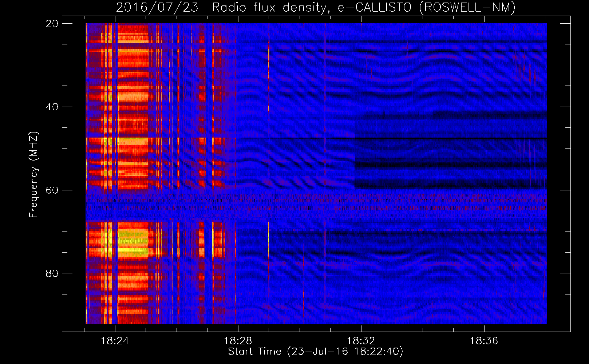The height and width of the screenshot is (364, 589).
Task: Click the 18:24 time tick label
Action: click(115, 341)
